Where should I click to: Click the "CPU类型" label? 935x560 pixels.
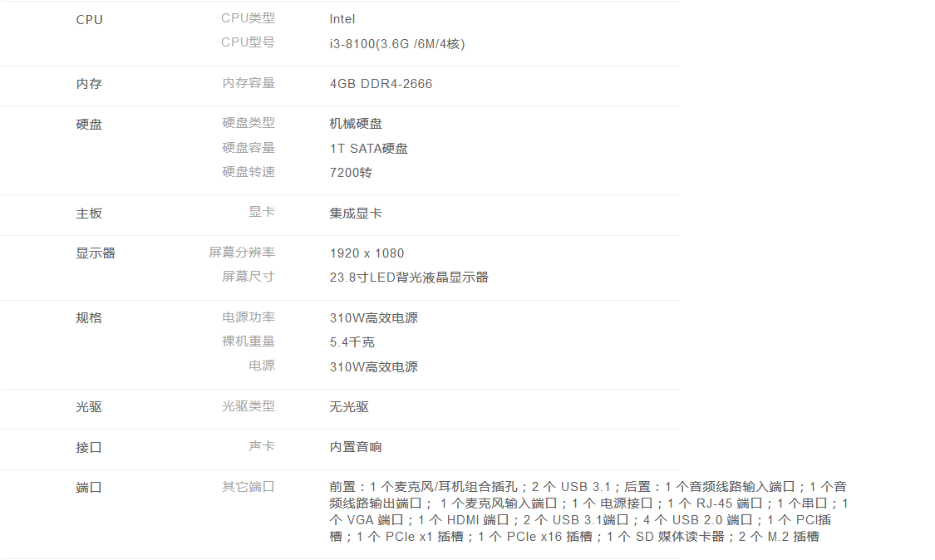[x=248, y=17]
